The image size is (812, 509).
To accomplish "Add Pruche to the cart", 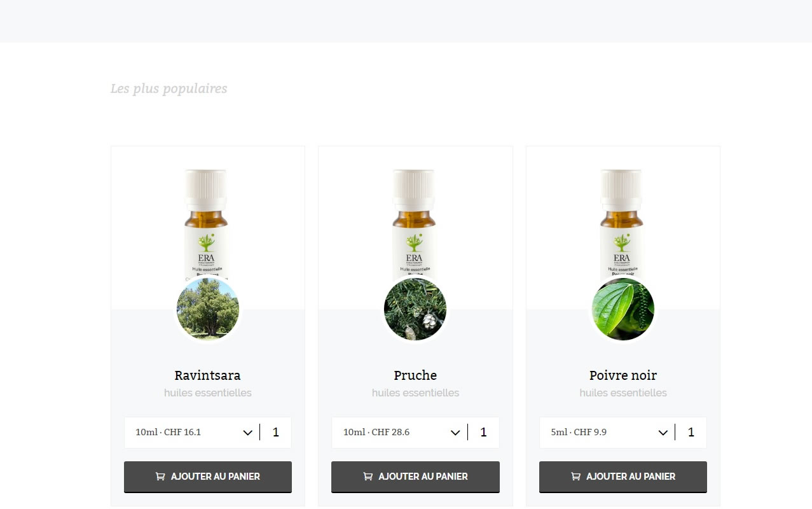I will [415, 477].
